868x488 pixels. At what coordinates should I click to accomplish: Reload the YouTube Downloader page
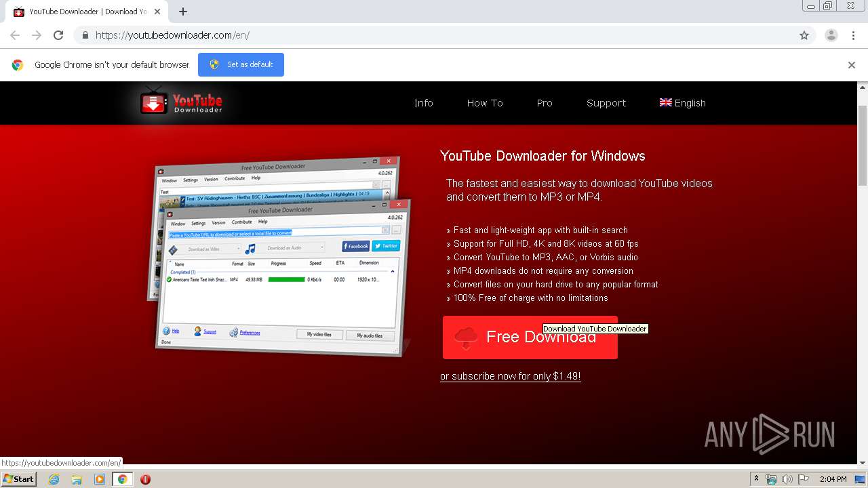pyautogui.click(x=58, y=35)
